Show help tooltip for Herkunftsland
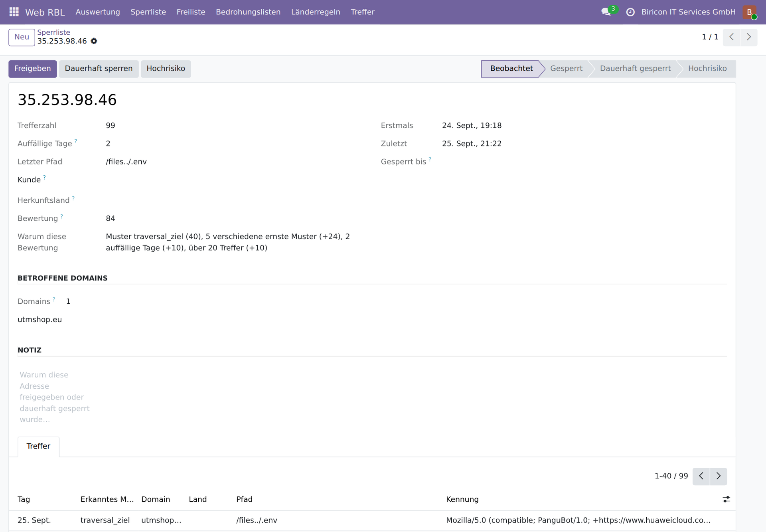Image resolution: width=766 pixels, height=532 pixels. pyautogui.click(x=73, y=198)
